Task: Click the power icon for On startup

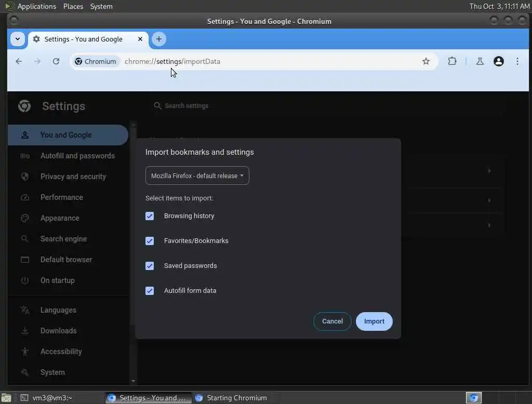Action: pos(25,280)
